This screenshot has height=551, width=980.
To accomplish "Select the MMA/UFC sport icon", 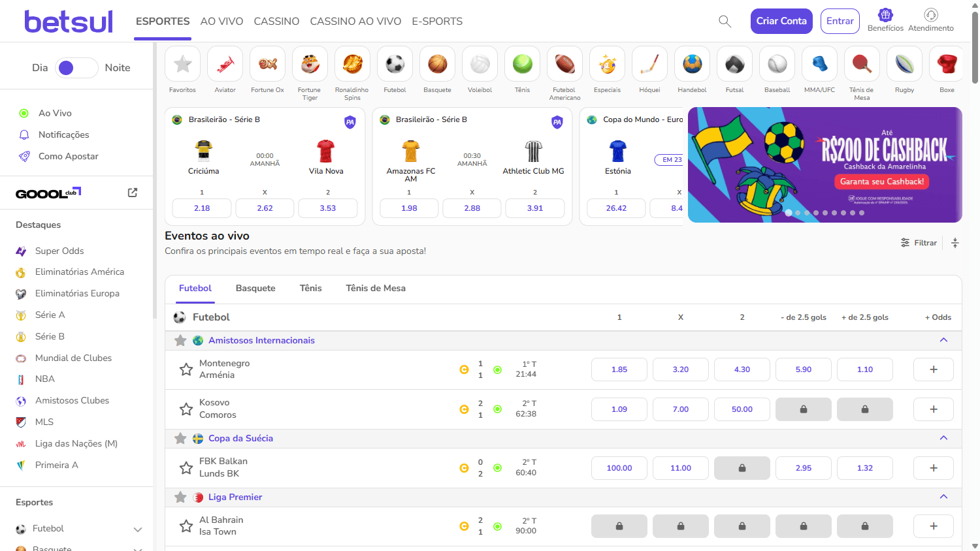I will point(819,64).
